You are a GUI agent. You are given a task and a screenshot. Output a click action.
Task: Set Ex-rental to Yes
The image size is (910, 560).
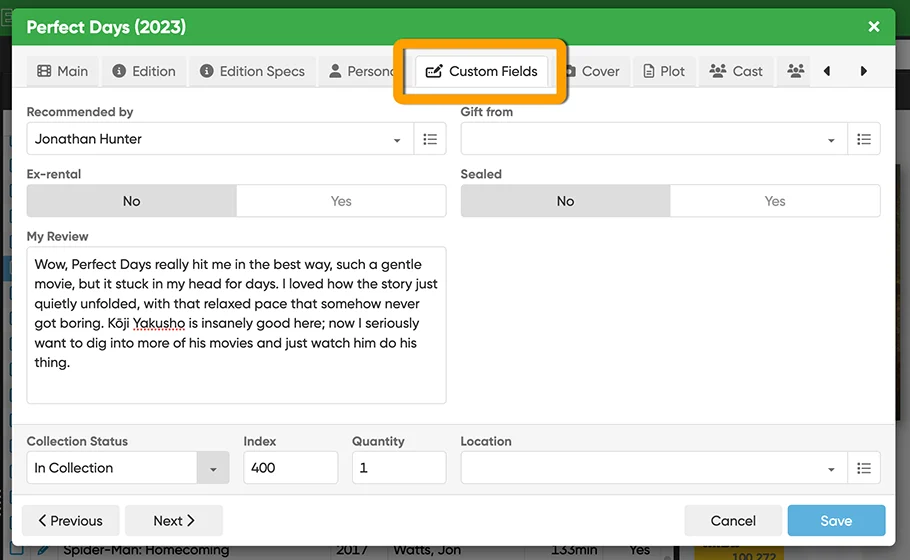(x=341, y=201)
